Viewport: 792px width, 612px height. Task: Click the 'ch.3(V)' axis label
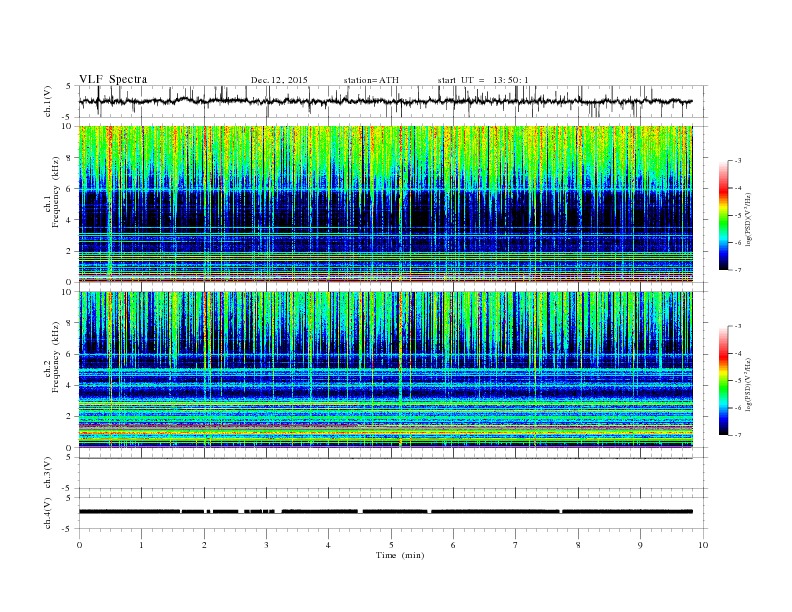coord(48,473)
